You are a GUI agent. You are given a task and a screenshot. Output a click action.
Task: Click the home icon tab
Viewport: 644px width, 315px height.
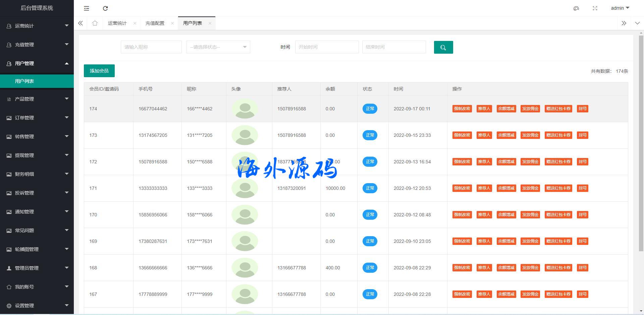pos(95,23)
